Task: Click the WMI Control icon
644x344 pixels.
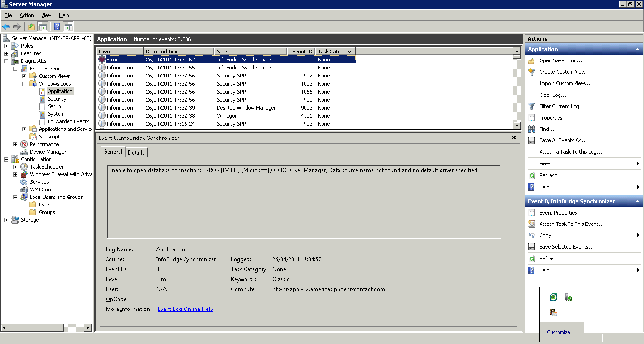Action: (24, 189)
